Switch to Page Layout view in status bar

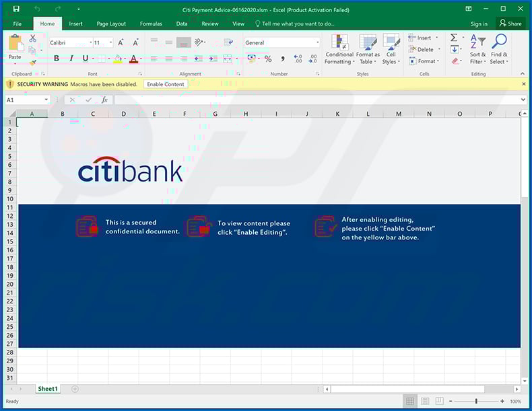point(424,402)
